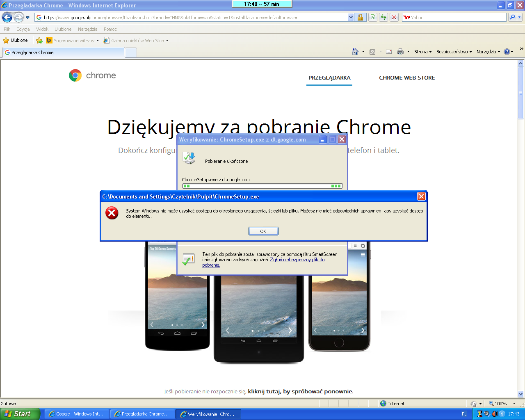The image size is (525, 420).
Task: Click CHROME WEB STORE navigation link
Action: point(407,78)
